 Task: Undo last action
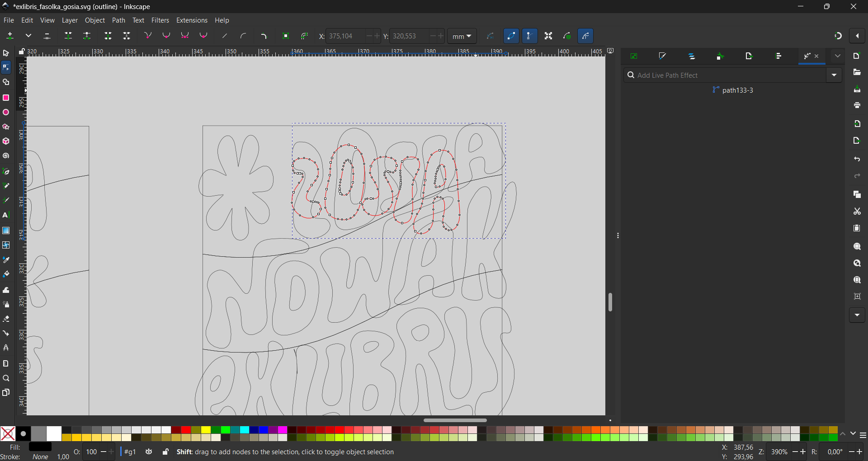(x=857, y=160)
